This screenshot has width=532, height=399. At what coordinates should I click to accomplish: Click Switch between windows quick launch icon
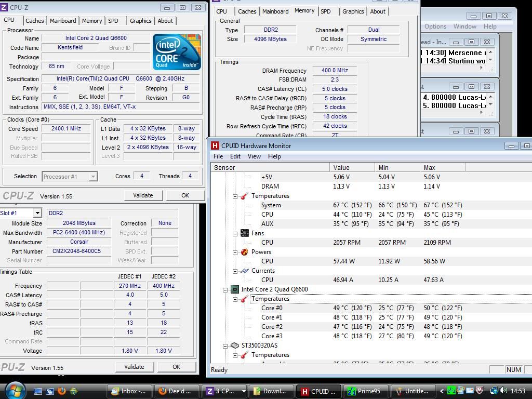point(49,391)
